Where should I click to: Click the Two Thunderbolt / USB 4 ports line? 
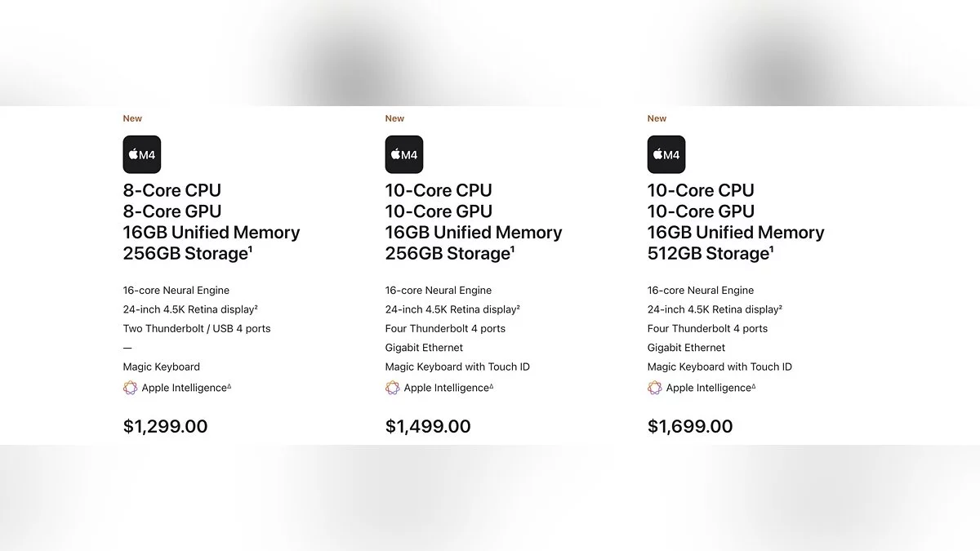[197, 328]
